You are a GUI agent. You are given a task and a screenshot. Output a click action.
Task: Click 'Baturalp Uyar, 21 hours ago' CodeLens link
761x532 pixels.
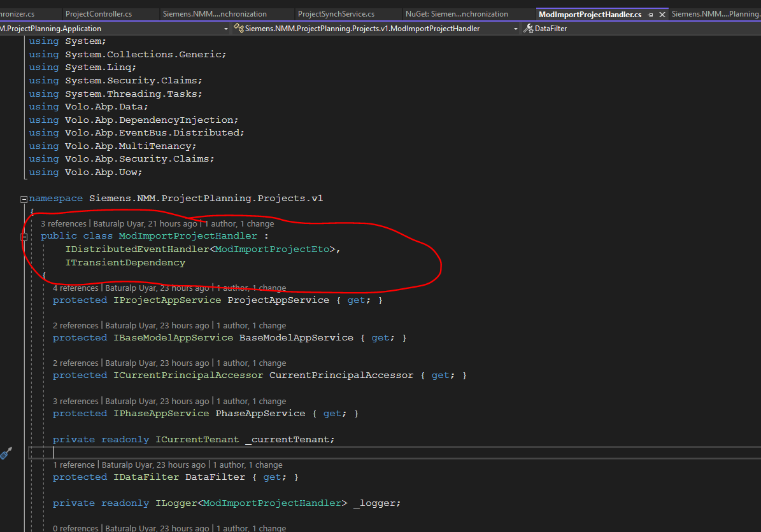pyautogui.click(x=145, y=223)
